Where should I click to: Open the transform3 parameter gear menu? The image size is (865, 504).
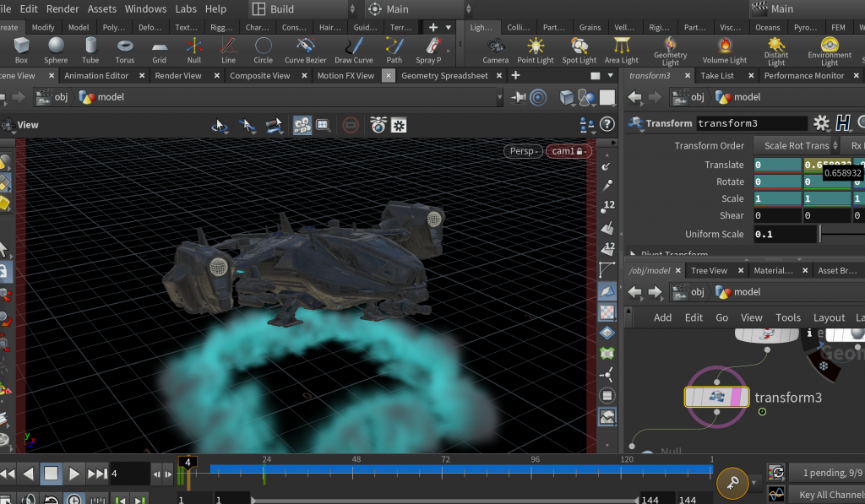[821, 123]
